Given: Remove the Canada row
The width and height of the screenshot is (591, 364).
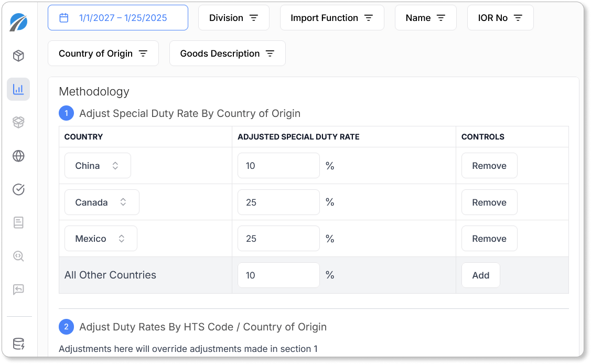Looking at the screenshot, I should click(489, 202).
